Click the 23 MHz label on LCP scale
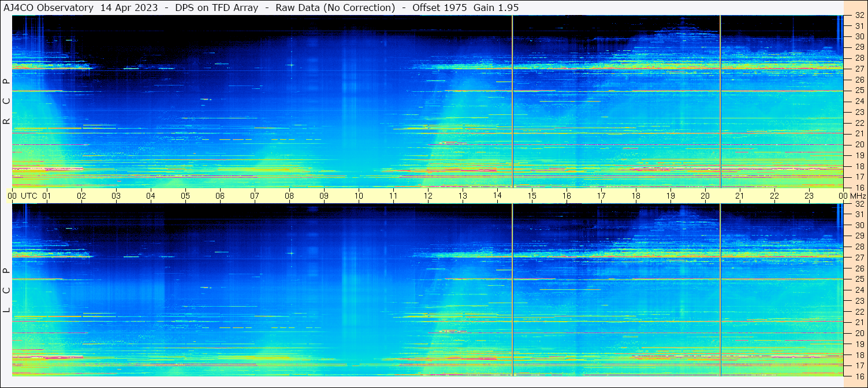 point(859,301)
